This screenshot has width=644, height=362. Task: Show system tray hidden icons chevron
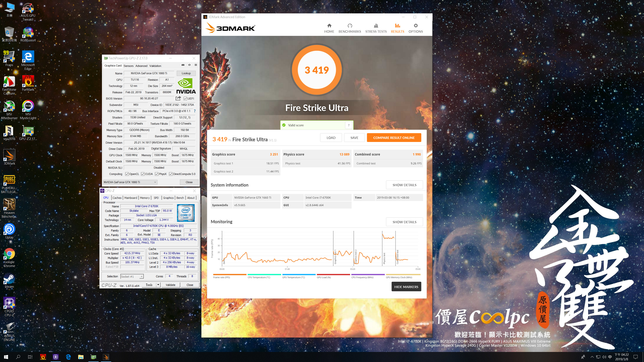pos(592,357)
